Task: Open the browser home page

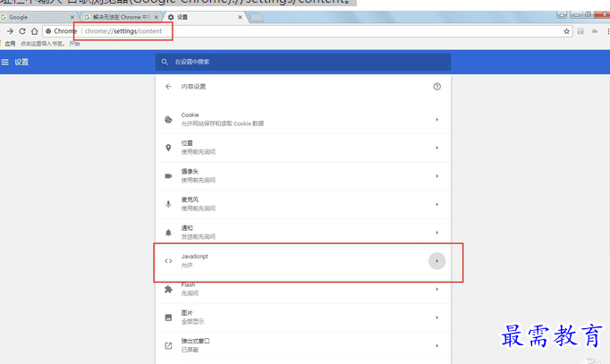Action: pos(35,31)
